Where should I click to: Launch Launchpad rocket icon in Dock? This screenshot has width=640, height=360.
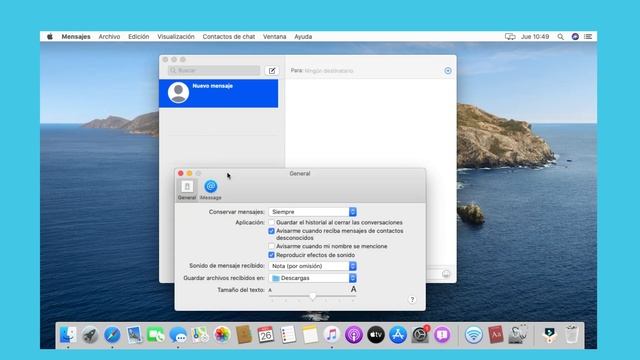pyautogui.click(x=90, y=335)
